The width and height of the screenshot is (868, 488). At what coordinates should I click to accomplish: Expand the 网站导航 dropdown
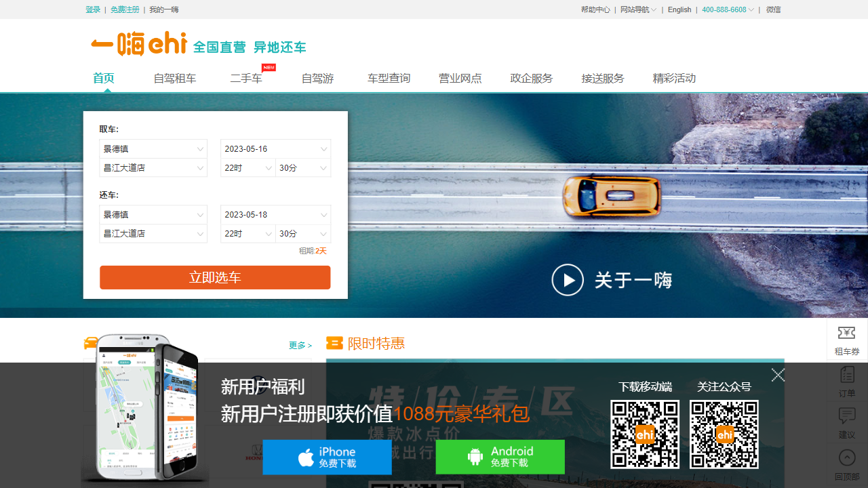(x=638, y=9)
